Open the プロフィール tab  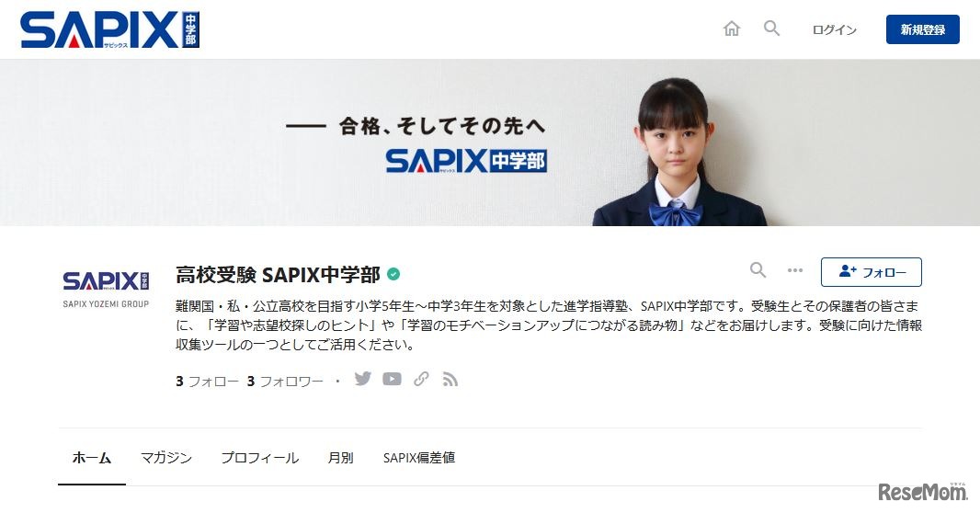tap(260, 458)
